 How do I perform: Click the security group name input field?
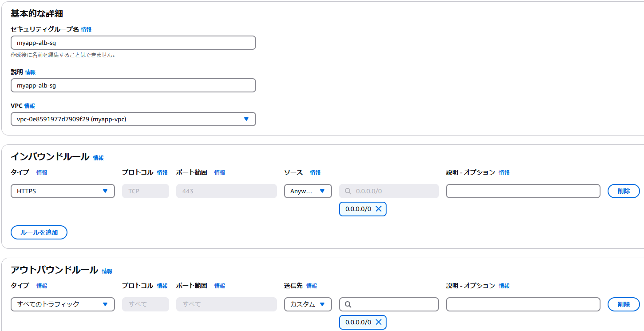pos(133,43)
